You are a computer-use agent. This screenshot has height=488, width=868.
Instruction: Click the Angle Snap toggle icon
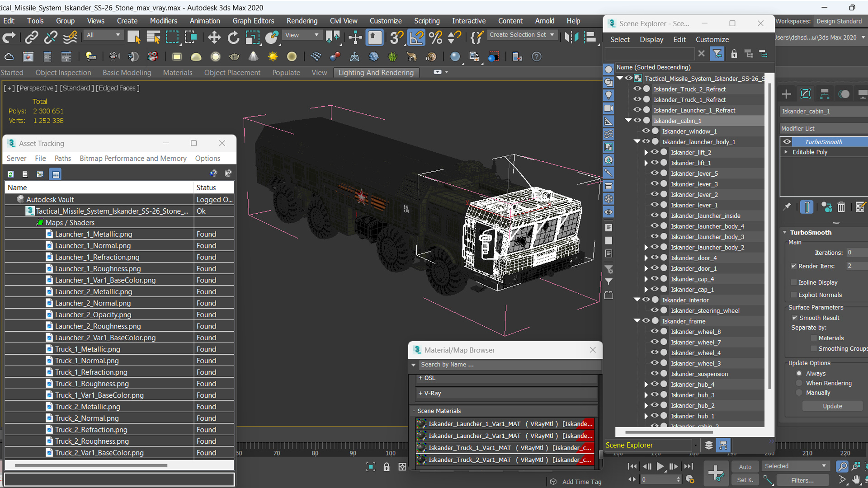click(x=416, y=38)
